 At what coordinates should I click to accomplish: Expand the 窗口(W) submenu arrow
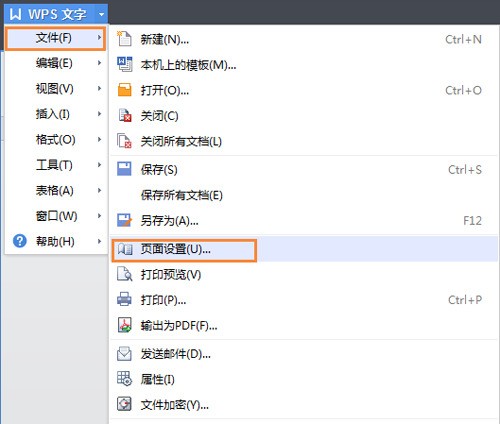tap(99, 216)
